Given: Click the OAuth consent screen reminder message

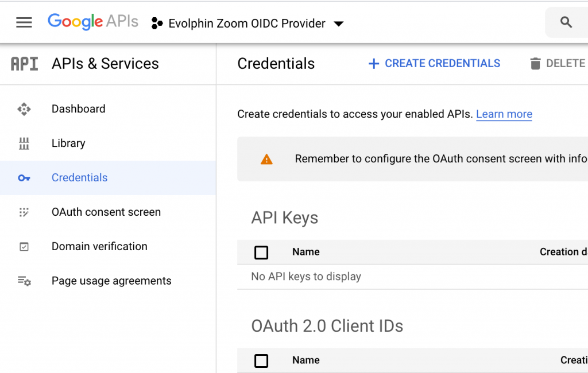Looking at the screenshot, I should tap(441, 159).
